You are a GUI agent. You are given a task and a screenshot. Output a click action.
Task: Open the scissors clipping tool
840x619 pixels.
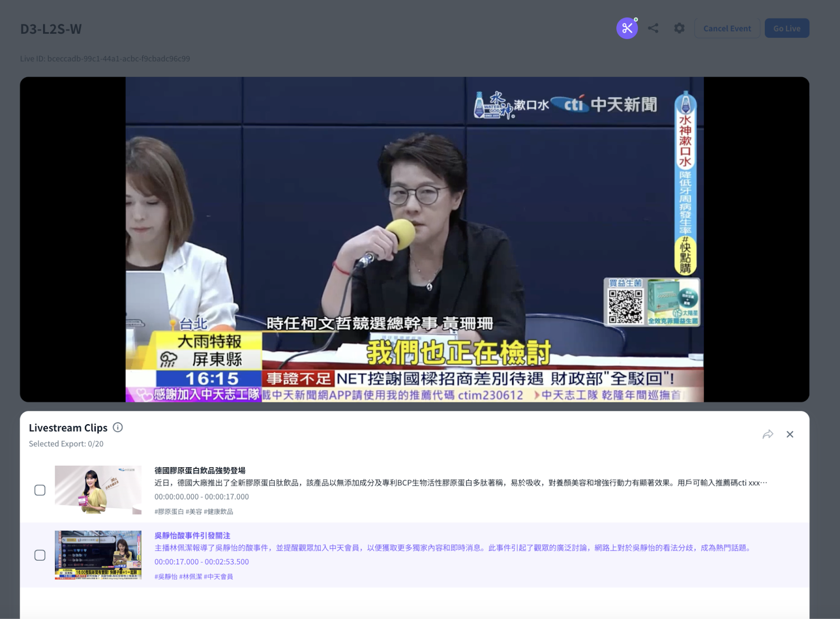[627, 28]
